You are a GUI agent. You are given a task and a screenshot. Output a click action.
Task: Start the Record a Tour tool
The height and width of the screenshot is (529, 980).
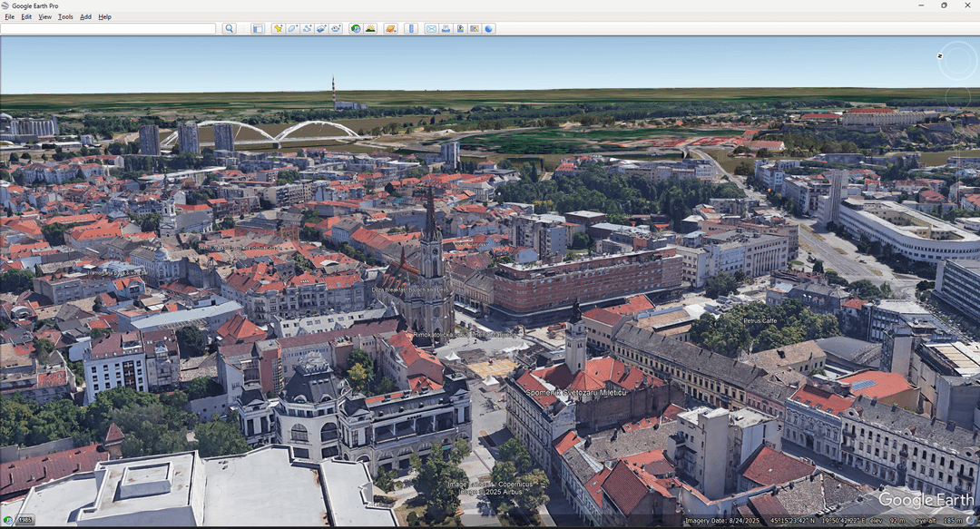pyautogui.click(x=336, y=29)
